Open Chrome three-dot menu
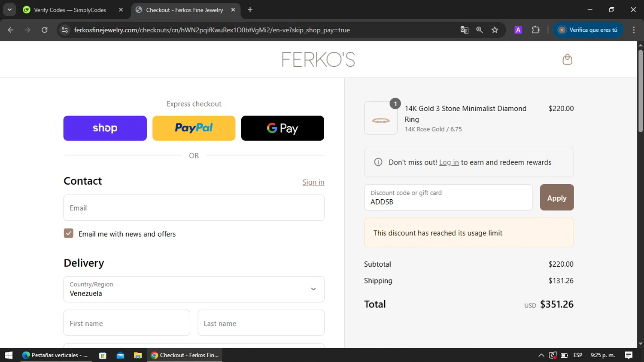Viewport: 644px width, 362px height. pyautogui.click(x=634, y=30)
